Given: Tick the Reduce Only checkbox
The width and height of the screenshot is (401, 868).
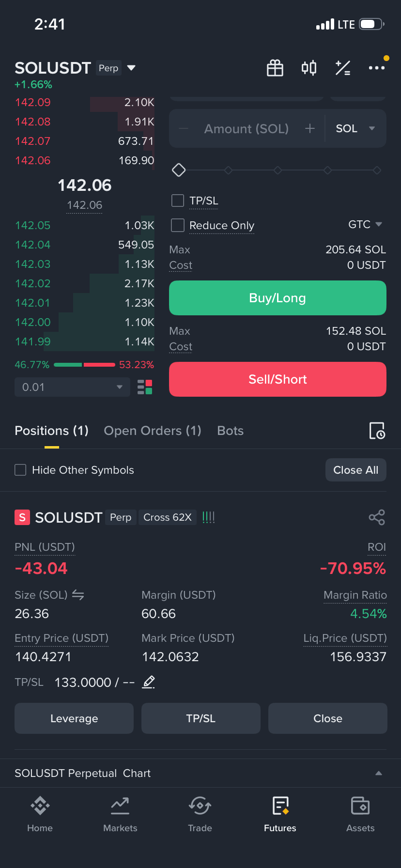Looking at the screenshot, I should (x=178, y=225).
